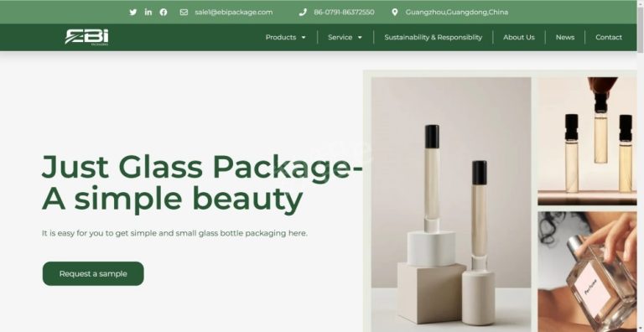Click the map pin location icon
This screenshot has width=644, height=332.
click(395, 12)
